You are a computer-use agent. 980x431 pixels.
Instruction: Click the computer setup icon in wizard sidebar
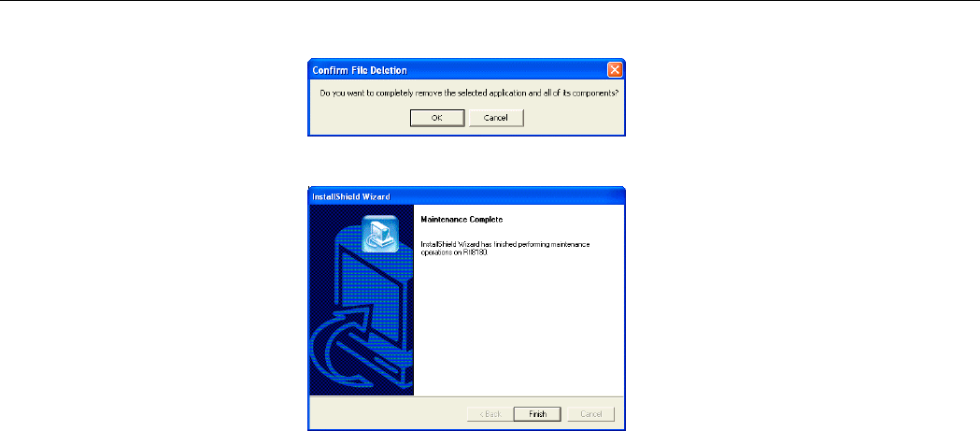tap(380, 233)
